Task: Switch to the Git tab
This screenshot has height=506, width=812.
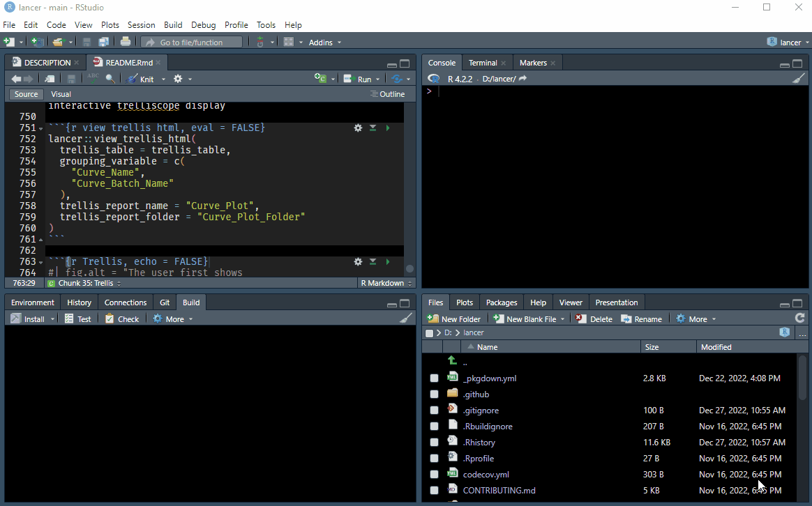Action: 165,302
